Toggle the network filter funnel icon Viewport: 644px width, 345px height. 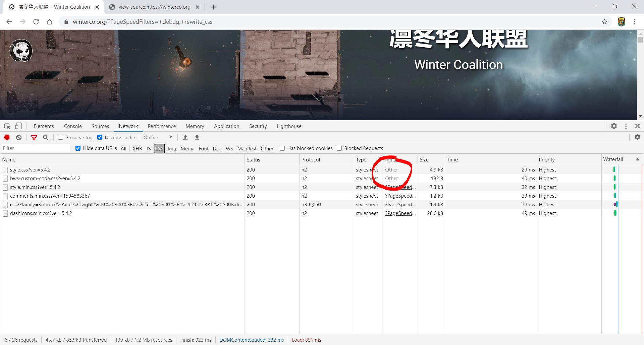34,137
